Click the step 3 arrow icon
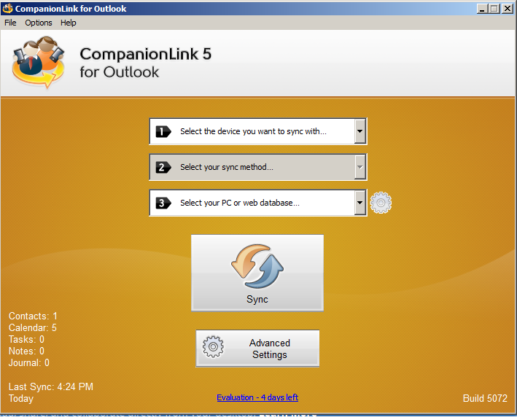517x420 pixels. click(163, 203)
